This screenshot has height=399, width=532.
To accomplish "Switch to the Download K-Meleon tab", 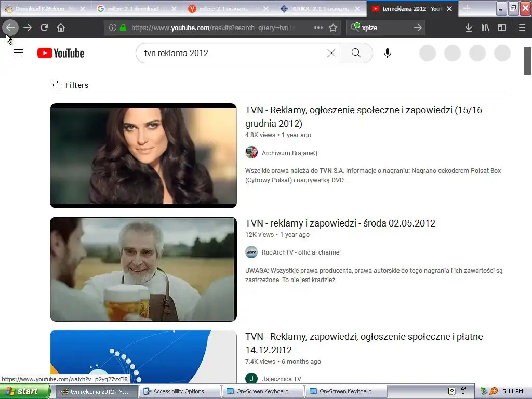I will pyautogui.click(x=46, y=9).
